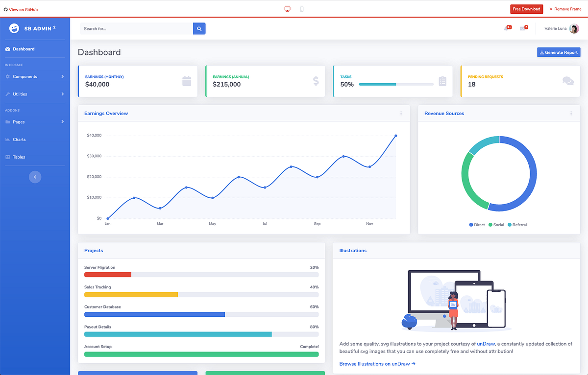588x375 pixels.
Task: Expand the Components menu chevron
Action: point(63,76)
